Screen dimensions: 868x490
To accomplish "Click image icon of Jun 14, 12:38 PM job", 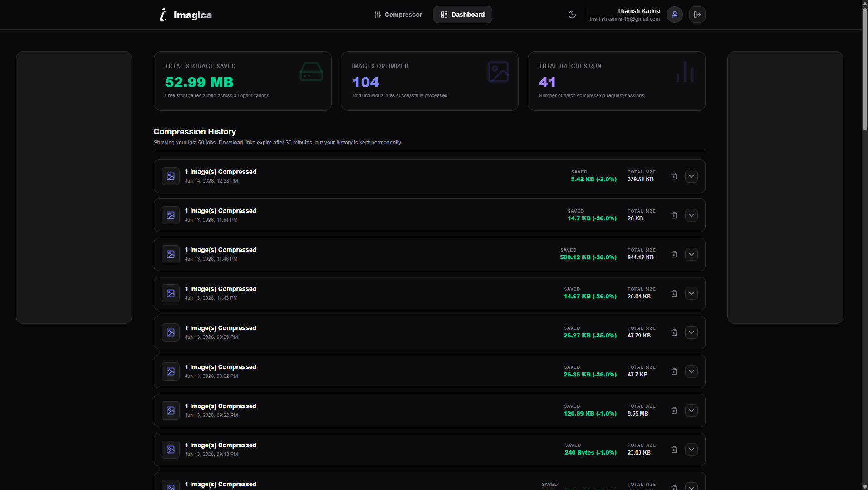I will click(x=171, y=176).
